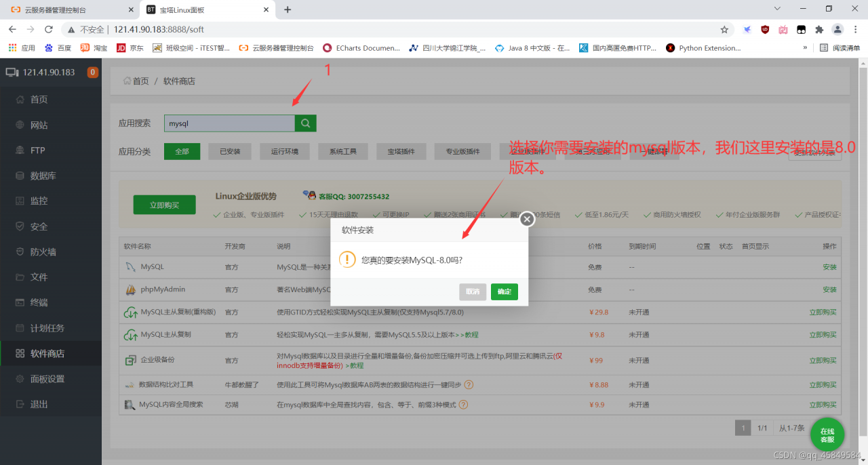868x465 pixels.
Task: Open the Python Extension... bookmark
Action: coord(704,48)
